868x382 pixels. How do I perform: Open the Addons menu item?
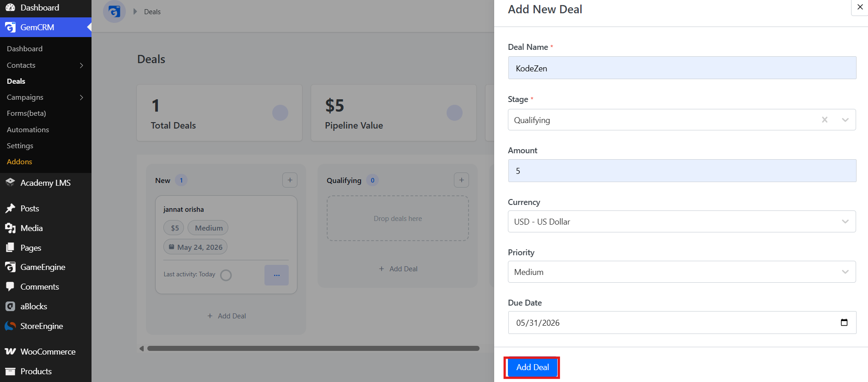20,162
